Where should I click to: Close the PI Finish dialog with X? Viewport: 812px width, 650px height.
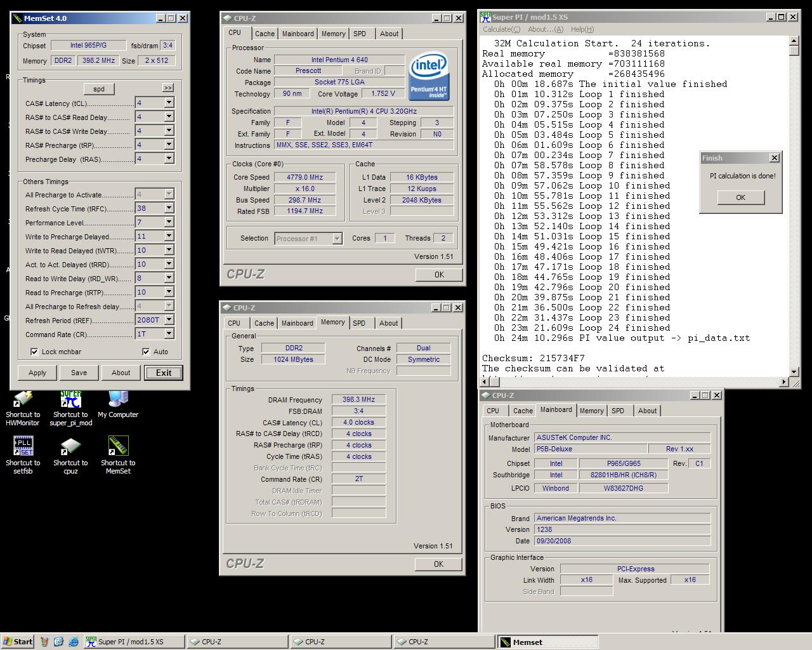(x=774, y=158)
